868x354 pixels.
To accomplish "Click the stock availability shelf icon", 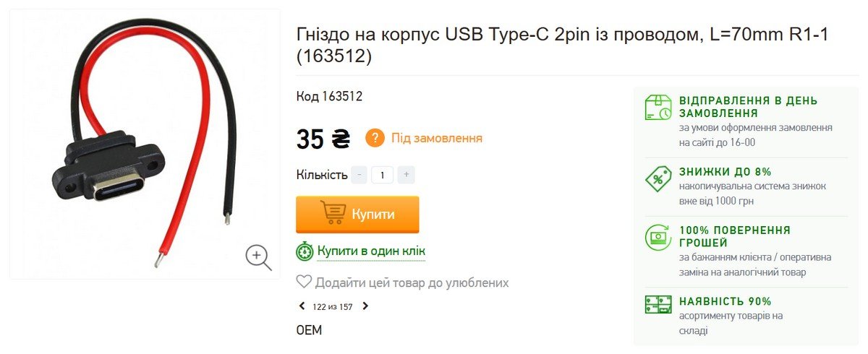I will click(658, 303).
